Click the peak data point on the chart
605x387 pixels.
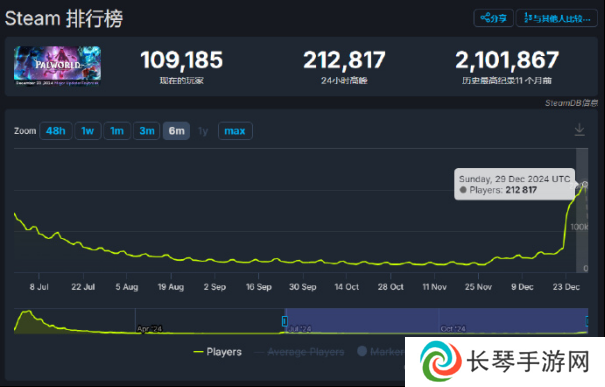click(x=585, y=184)
